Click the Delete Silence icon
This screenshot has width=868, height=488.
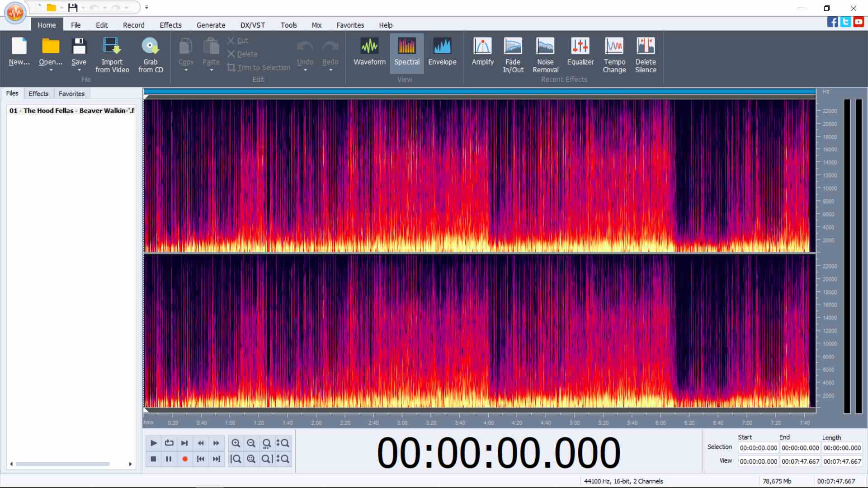(x=645, y=55)
